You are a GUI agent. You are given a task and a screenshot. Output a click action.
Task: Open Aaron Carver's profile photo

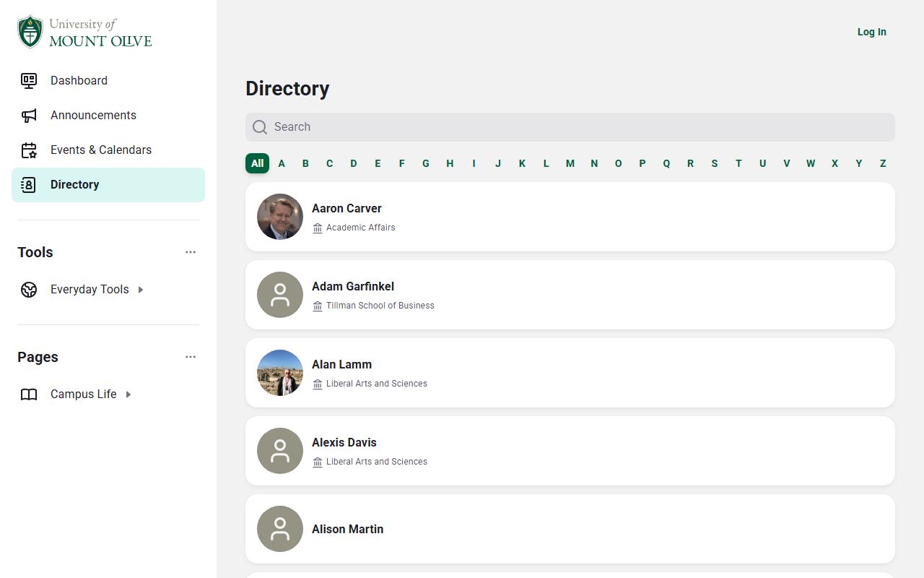click(280, 217)
